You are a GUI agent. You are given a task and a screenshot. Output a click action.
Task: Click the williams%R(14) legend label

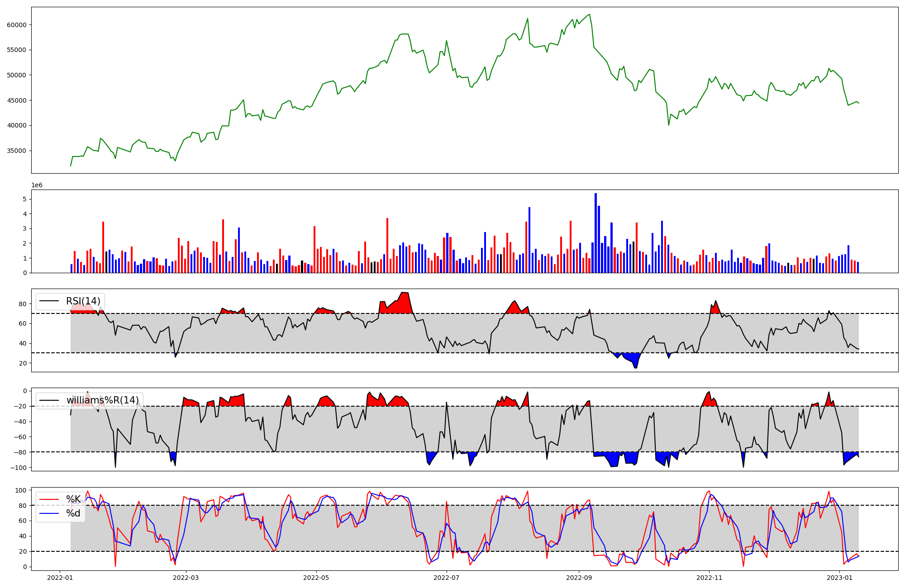point(103,400)
